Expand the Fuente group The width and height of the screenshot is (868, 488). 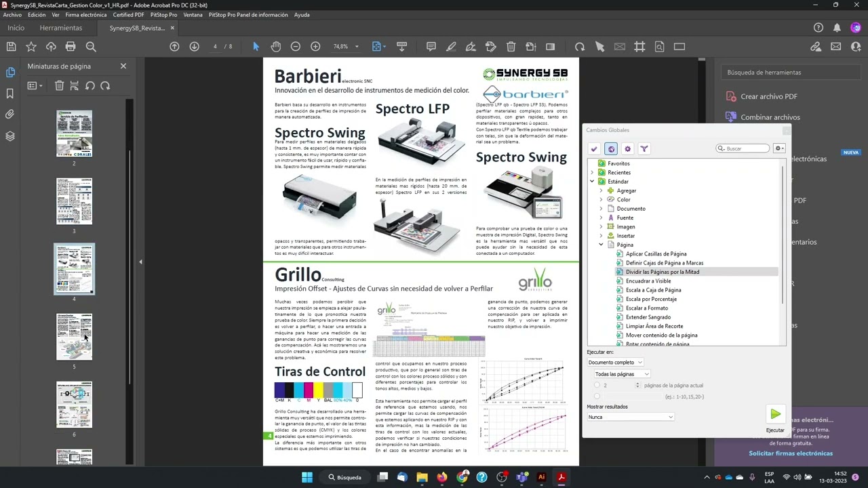pyautogui.click(x=601, y=218)
